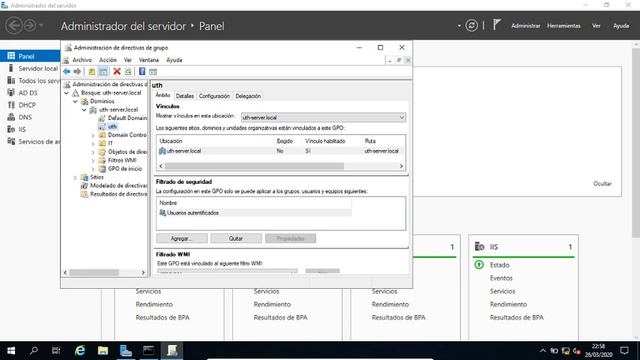This screenshot has width=640, height=360.
Task: Click Server Manager refresh circle icon
Action: pos(471,26)
